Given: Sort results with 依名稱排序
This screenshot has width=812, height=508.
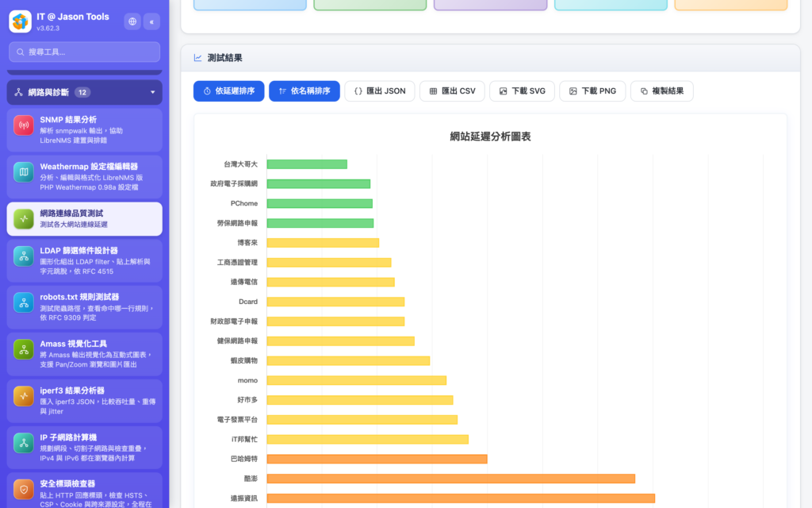Looking at the screenshot, I should (x=304, y=91).
